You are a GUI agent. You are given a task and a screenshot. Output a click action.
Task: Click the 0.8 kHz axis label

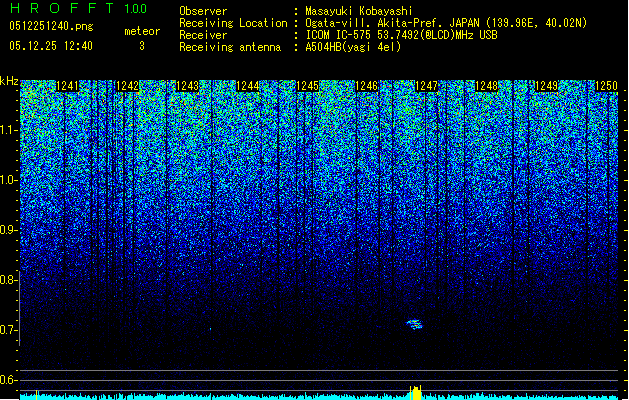pos(9,280)
